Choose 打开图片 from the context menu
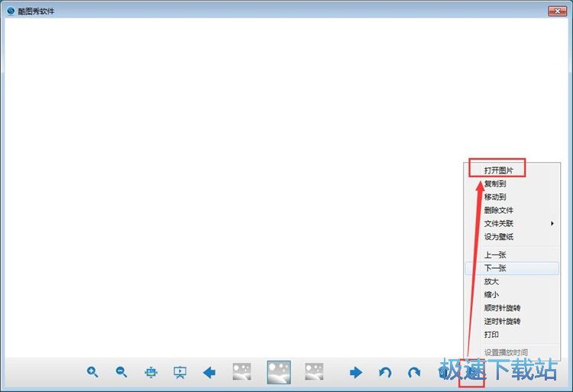 coord(512,170)
